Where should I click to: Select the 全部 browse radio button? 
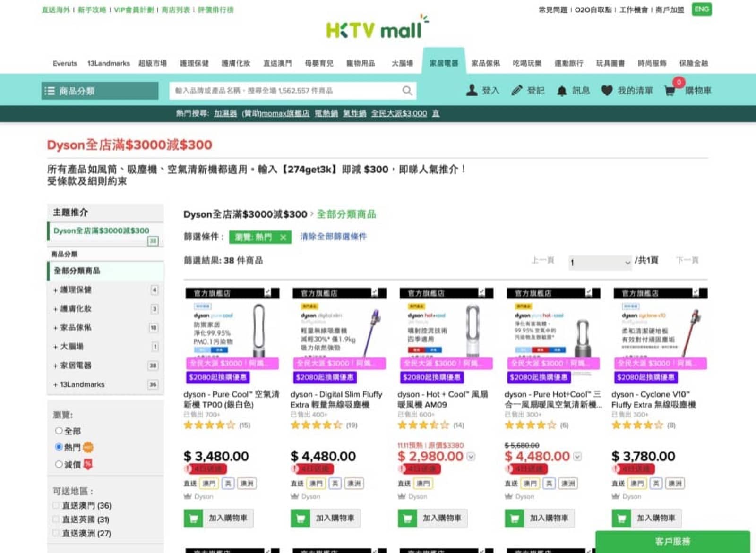pos(59,431)
